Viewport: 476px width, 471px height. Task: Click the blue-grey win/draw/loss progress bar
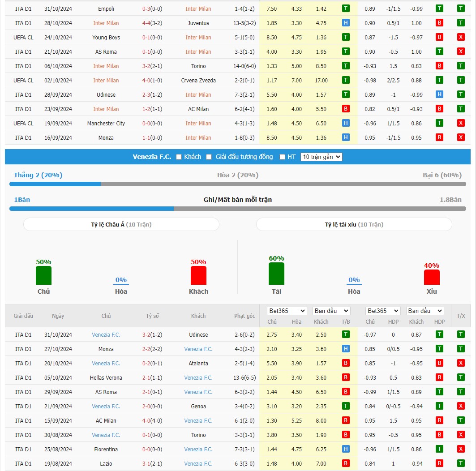coord(238,184)
